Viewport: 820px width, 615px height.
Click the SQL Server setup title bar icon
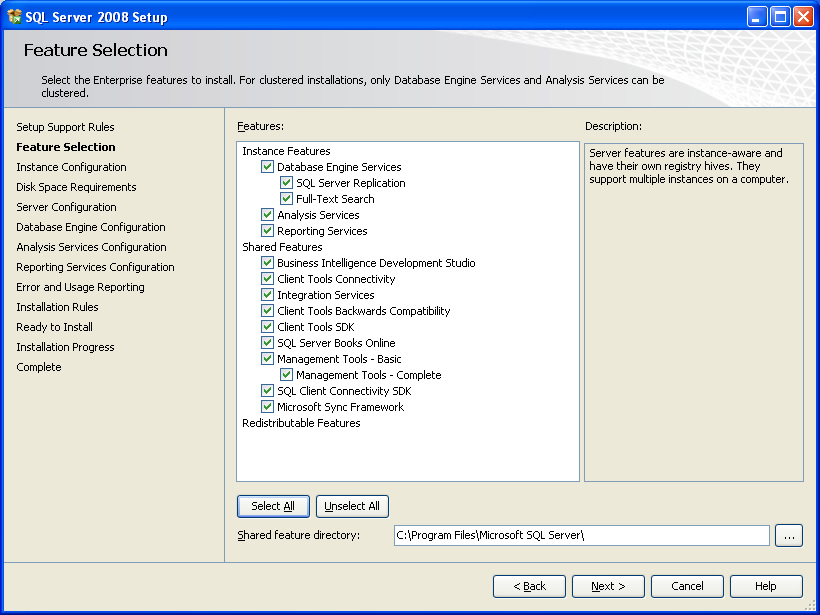(14, 17)
